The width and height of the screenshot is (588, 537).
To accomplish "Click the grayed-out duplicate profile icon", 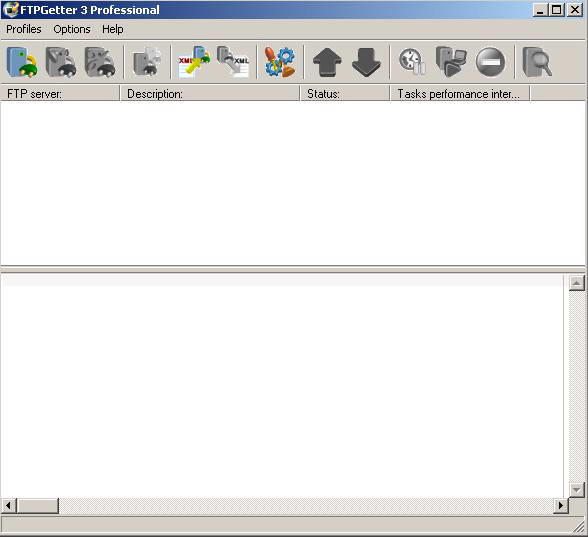I will 147,62.
